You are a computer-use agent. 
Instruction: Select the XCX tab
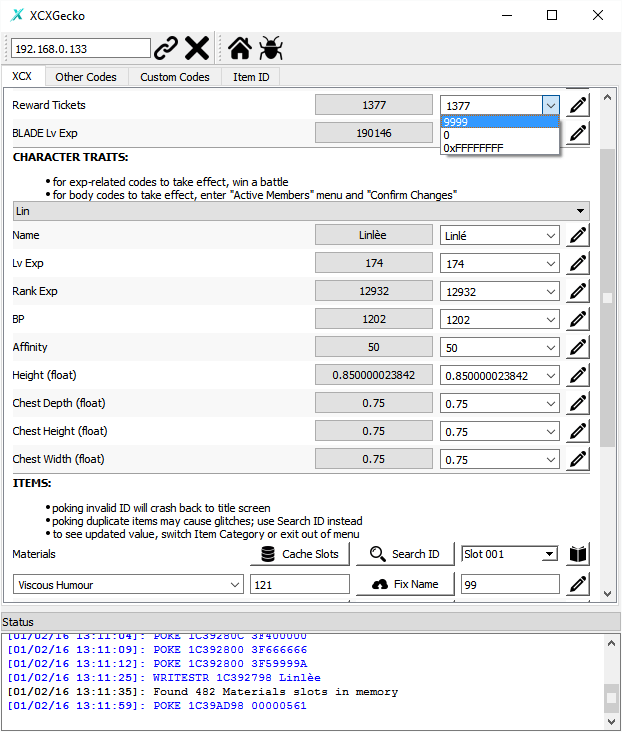pyautogui.click(x=22, y=76)
